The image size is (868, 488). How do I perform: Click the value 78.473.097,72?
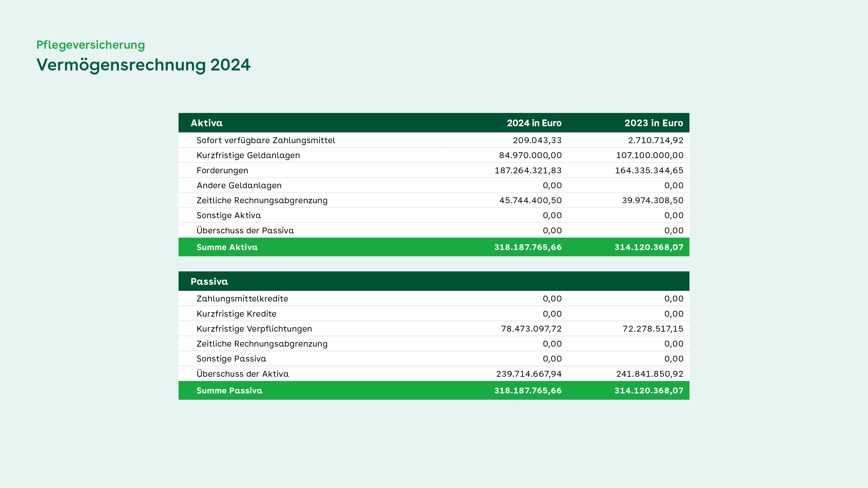(x=531, y=329)
